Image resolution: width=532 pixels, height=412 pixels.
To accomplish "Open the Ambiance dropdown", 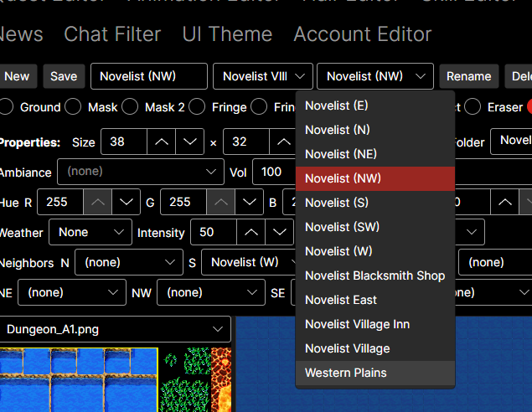I will coord(141,172).
